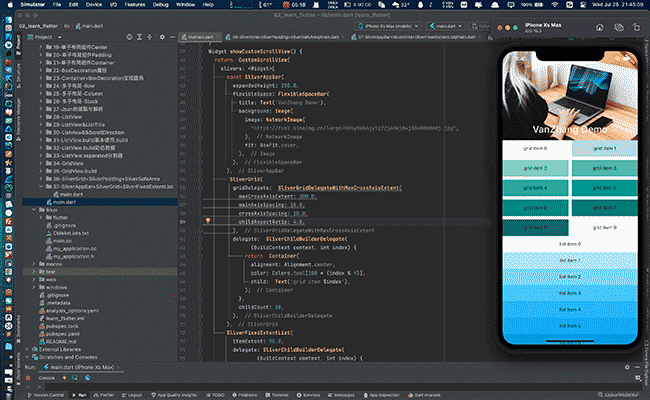This screenshot has width=650, height=400.
Task: Collapse Scratches and Consoles node
Action: (x=27, y=357)
